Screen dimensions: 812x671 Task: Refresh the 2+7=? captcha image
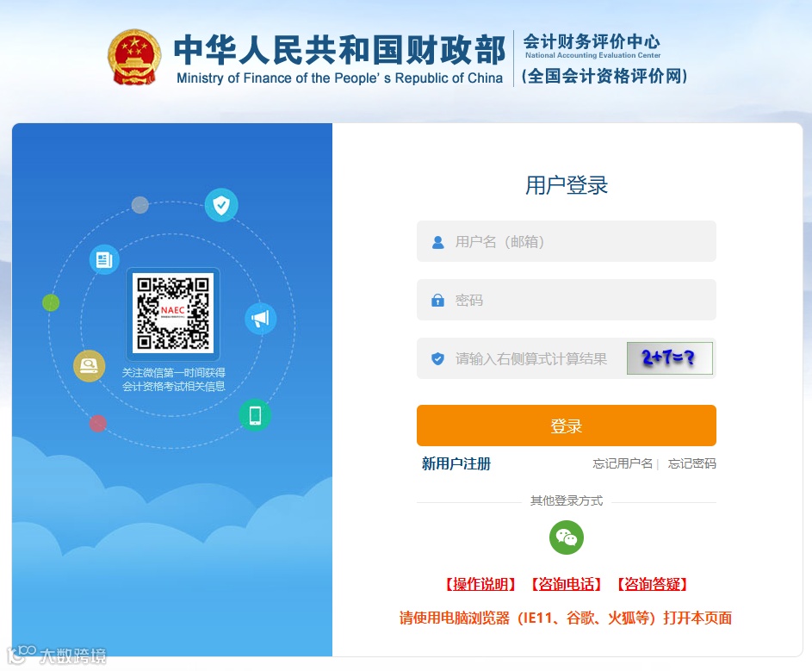(x=670, y=358)
